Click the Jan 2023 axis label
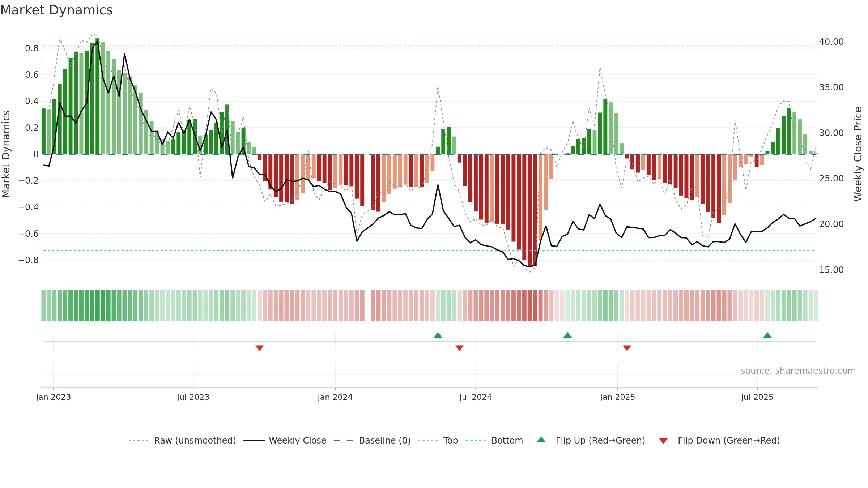 [x=54, y=397]
